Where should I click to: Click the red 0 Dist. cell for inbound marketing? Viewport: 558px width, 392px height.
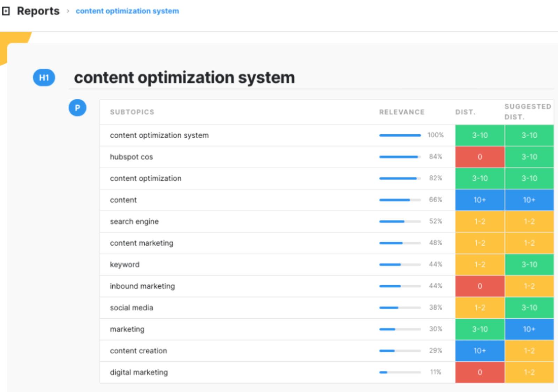[480, 286]
